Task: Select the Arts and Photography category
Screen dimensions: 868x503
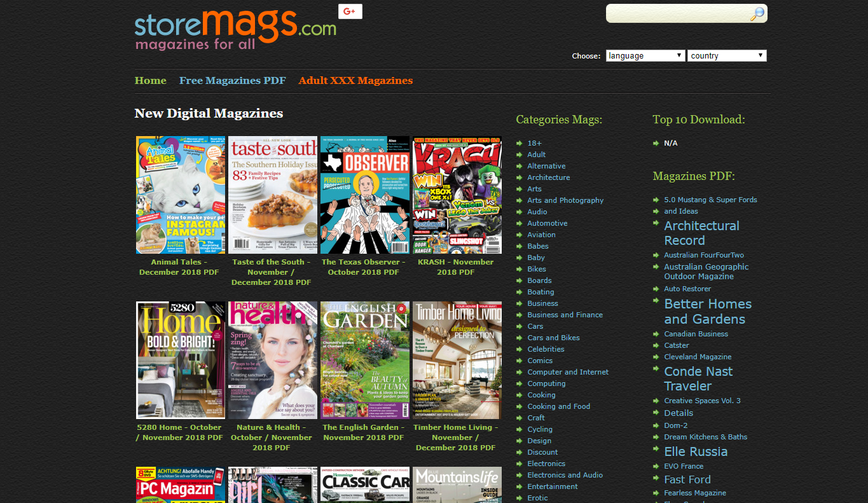Action: (565, 200)
